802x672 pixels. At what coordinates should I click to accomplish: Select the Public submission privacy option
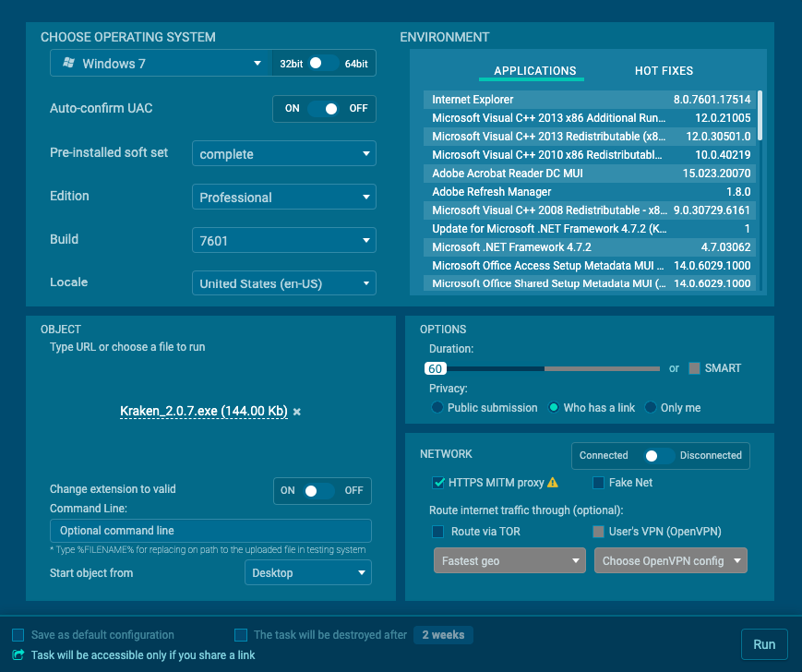pyautogui.click(x=437, y=408)
